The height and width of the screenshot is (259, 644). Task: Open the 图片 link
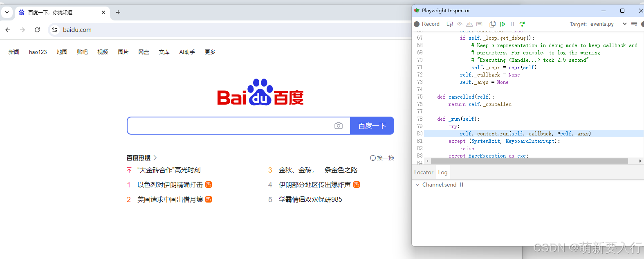pyautogui.click(x=123, y=52)
